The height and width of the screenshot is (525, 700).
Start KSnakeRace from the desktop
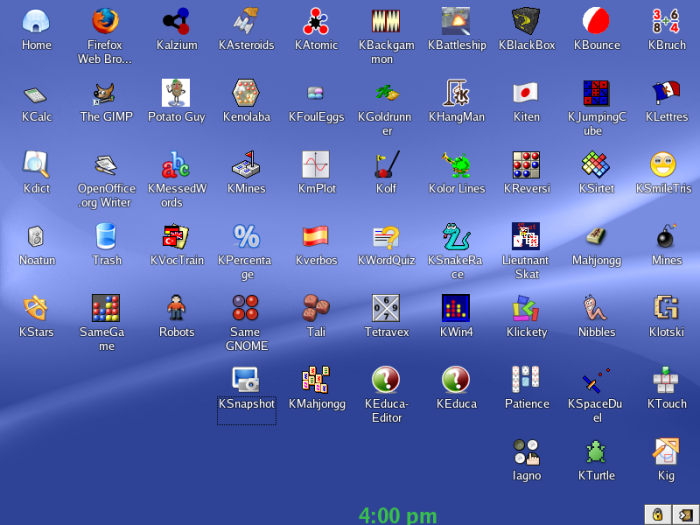[456, 237]
